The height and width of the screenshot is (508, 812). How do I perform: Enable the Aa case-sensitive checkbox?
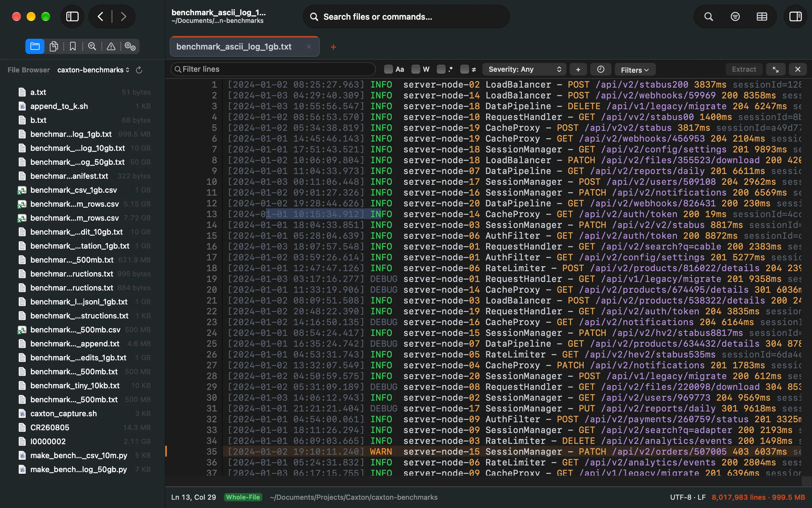tap(388, 69)
